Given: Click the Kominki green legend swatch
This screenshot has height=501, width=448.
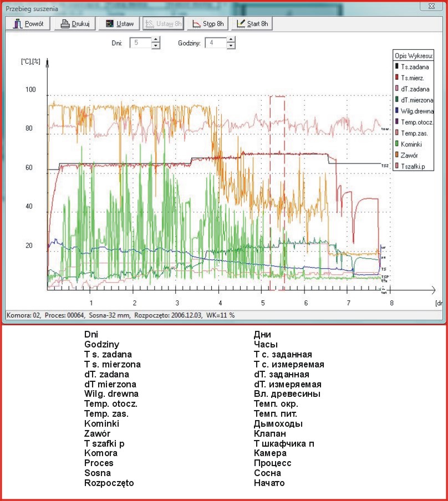Looking at the screenshot, I should pyautogui.click(x=397, y=144).
